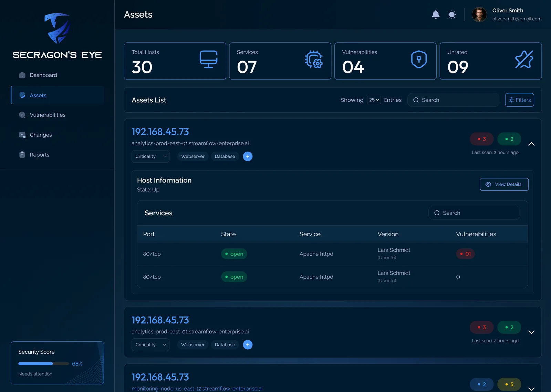The width and height of the screenshot is (551, 392).
Task: Click the Secragon's Eye shield logo
Action: [58, 28]
